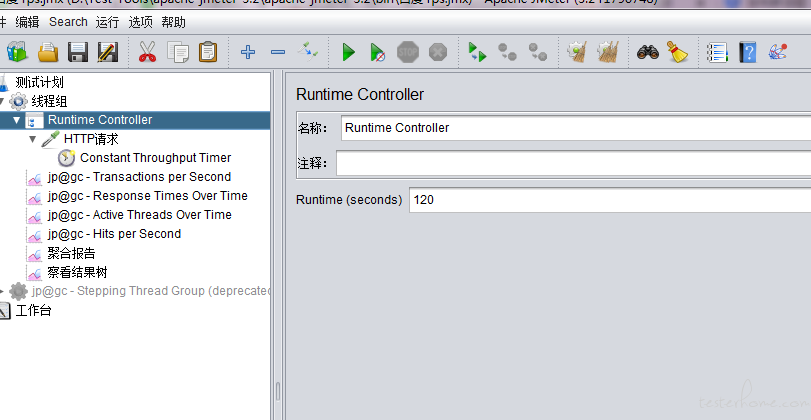Click the Open file folder icon
The image size is (811, 420).
coord(47,52)
